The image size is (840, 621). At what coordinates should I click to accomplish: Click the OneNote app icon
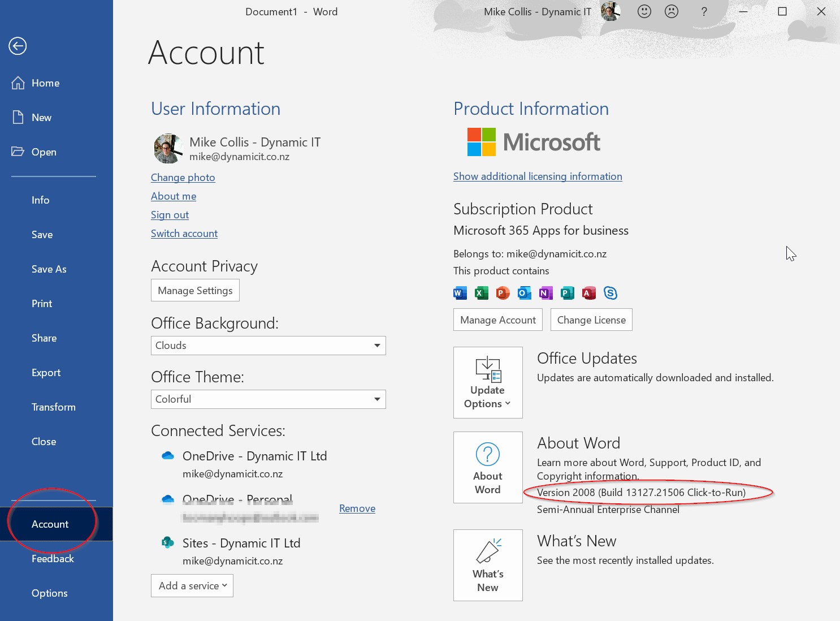(x=545, y=293)
